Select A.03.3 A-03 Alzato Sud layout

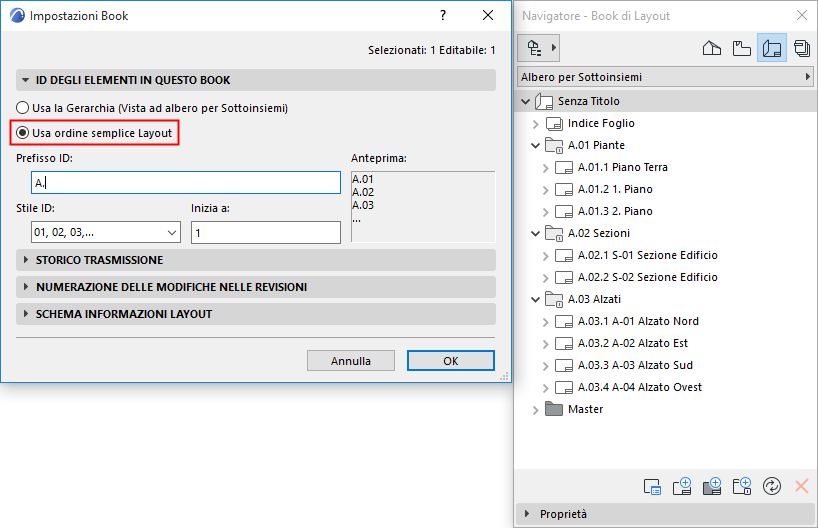point(635,365)
